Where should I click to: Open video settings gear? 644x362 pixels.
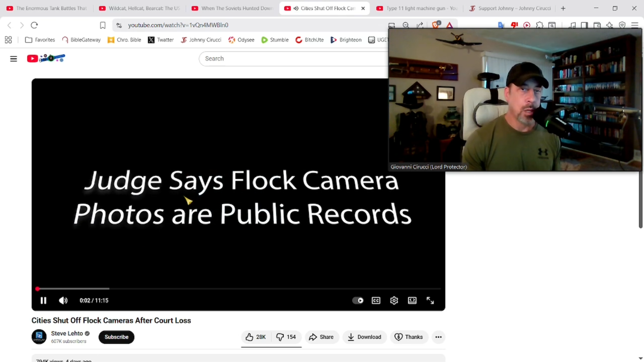click(394, 301)
